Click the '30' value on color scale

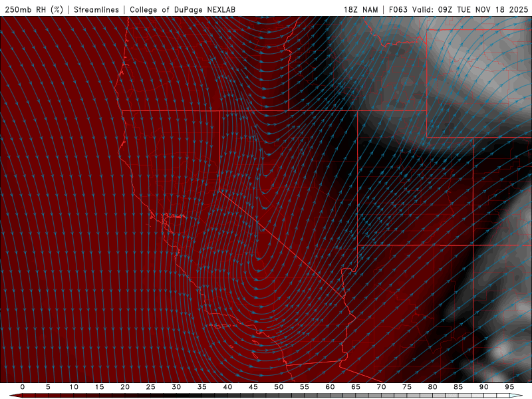click(x=176, y=387)
